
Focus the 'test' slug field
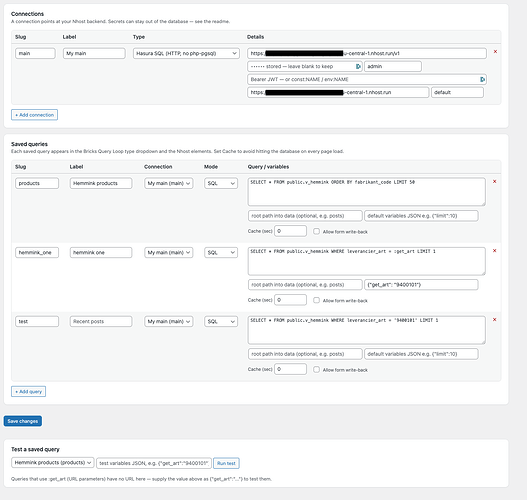point(37,322)
